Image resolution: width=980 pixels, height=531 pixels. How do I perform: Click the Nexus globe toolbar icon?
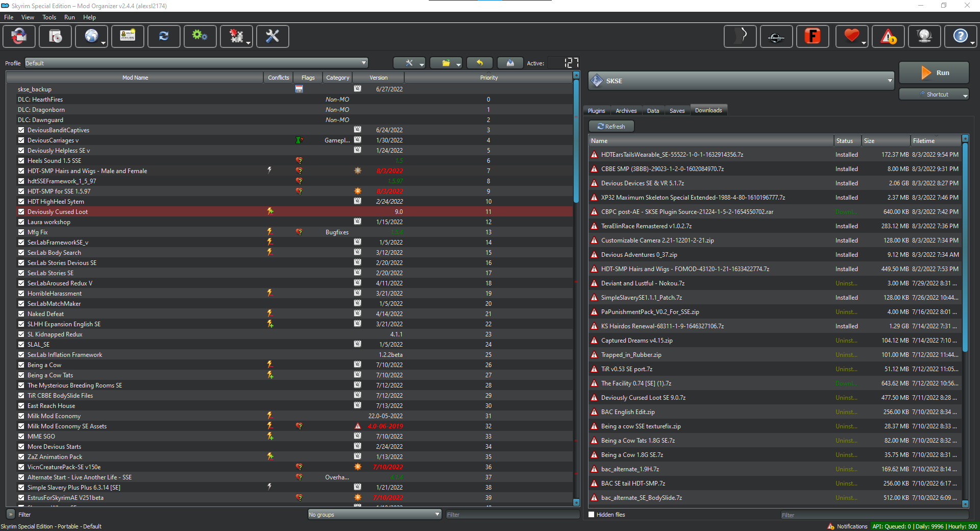91,36
